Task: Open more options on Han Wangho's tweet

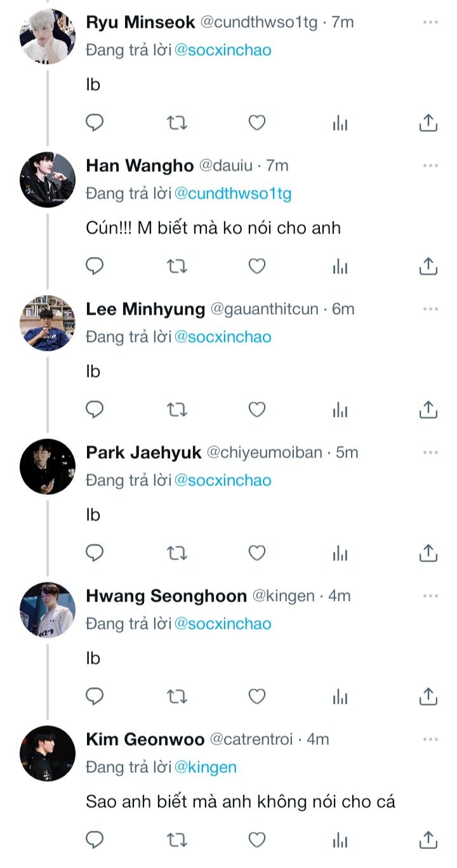Action: [x=430, y=166]
